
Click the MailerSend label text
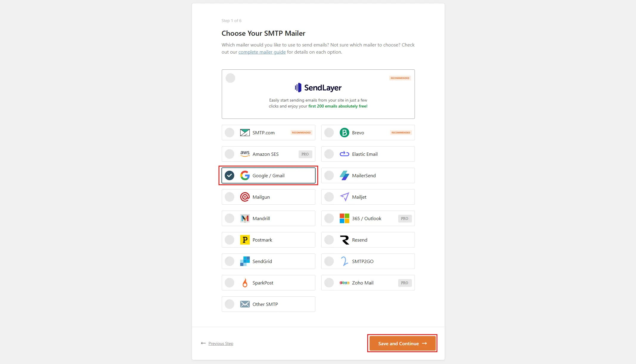[364, 175]
